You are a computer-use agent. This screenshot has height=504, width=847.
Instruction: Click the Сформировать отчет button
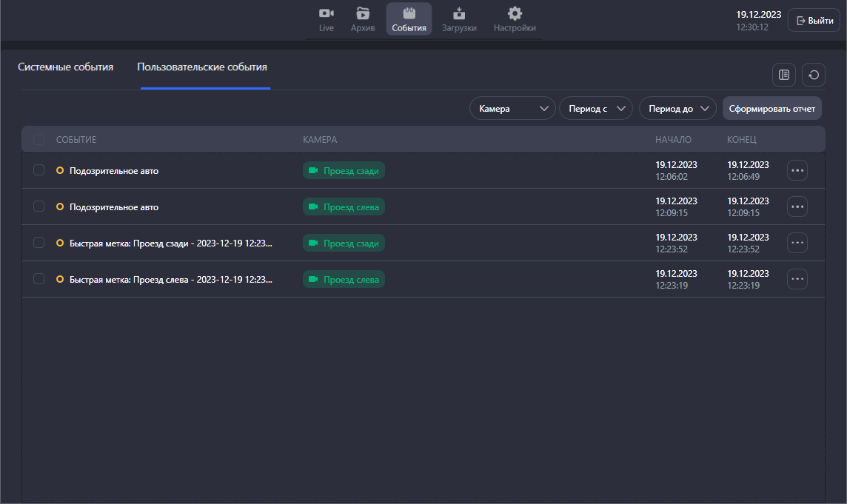[771, 109]
